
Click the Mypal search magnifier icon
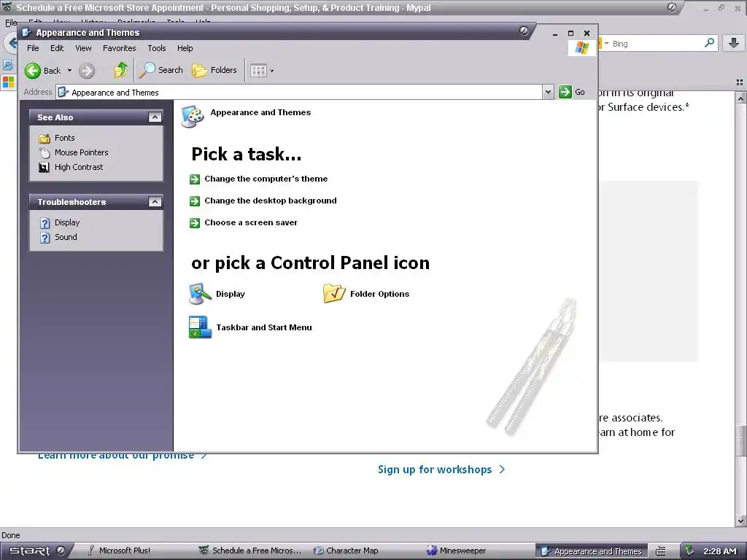[709, 43]
